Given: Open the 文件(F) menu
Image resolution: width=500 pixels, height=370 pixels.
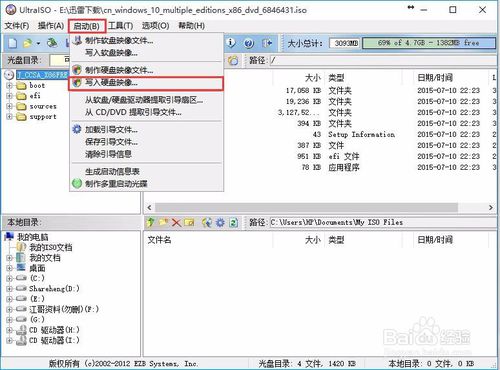Looking at the screenshot, I should click(17, 26).
